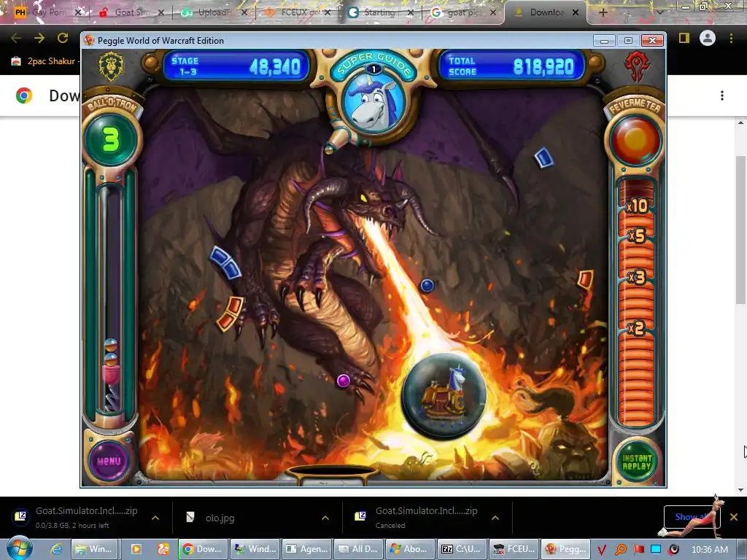
Task: Click the taskbar clock 10:36 AM
Action: coord(710,550)
